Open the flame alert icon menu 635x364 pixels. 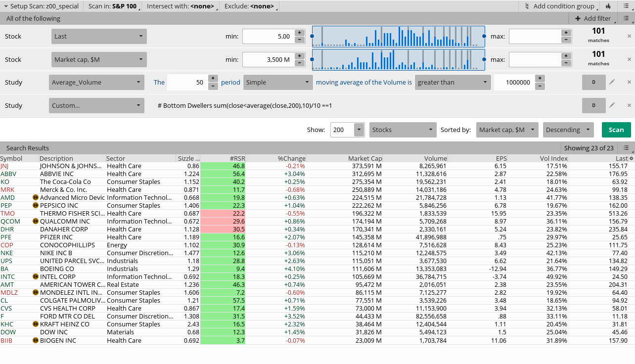[x=608, y=6]
